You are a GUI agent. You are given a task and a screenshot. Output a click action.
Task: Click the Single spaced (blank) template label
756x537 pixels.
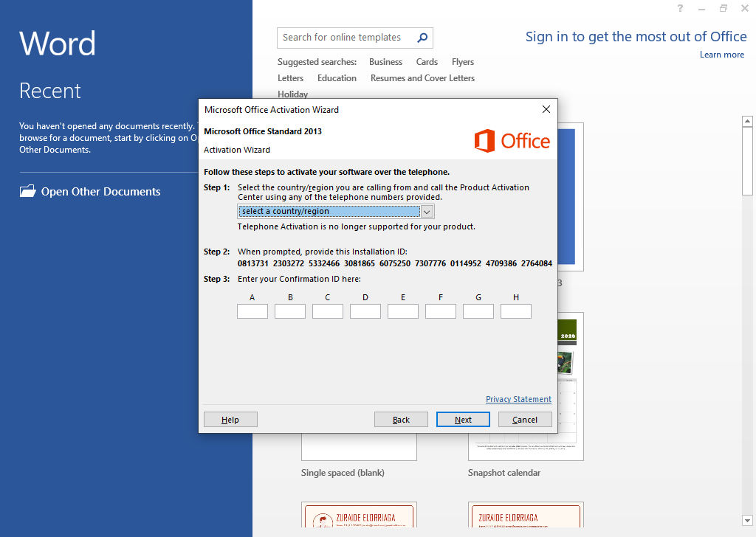pyautogui.click(x=343, y=473)
